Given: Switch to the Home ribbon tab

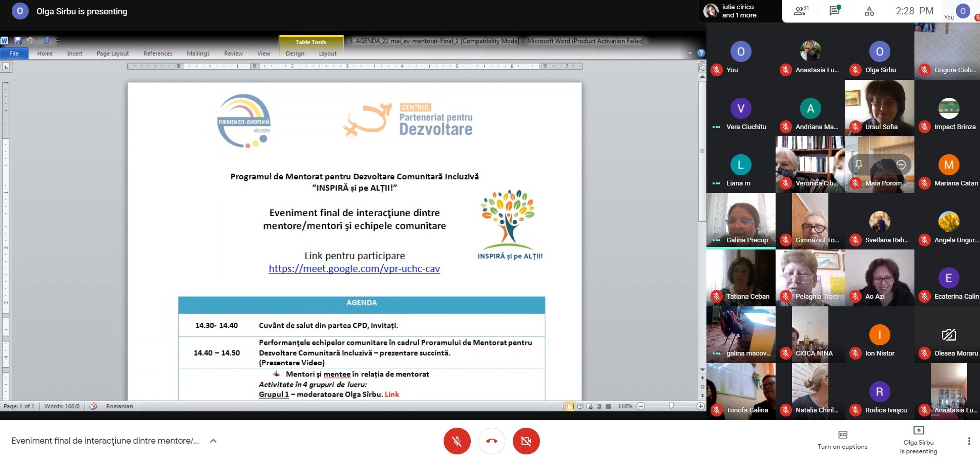Looking at the screenshot, I should tap(45, 53).
